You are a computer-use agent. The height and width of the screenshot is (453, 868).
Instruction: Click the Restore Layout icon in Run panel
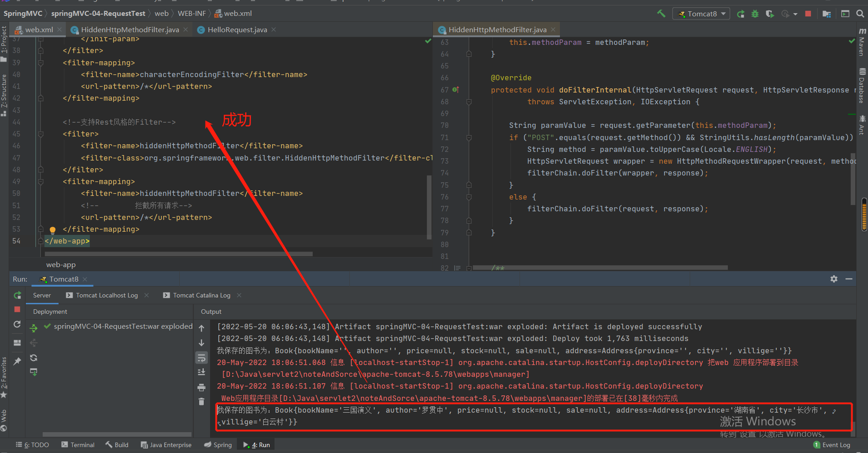pos(17,343)
